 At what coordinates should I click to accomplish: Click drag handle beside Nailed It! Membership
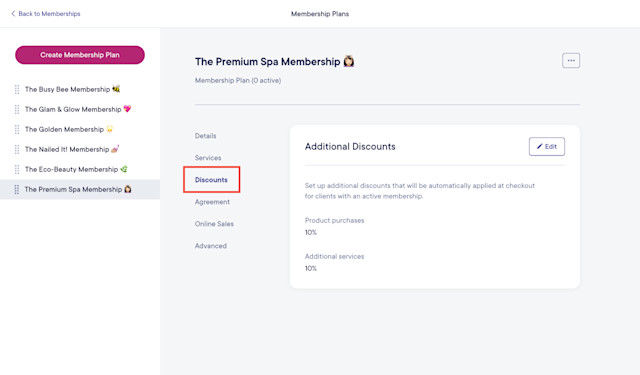click(17, 149)
